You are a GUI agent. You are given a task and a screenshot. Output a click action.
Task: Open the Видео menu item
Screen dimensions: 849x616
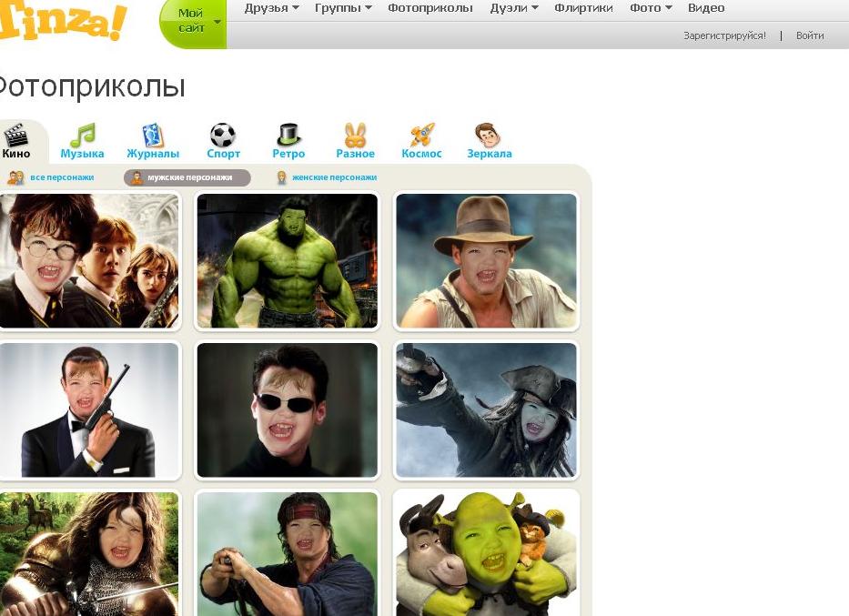706,8
